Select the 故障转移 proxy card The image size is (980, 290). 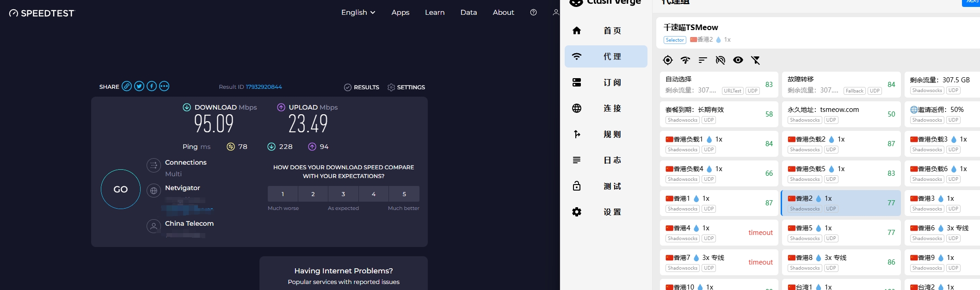(841, 85)
